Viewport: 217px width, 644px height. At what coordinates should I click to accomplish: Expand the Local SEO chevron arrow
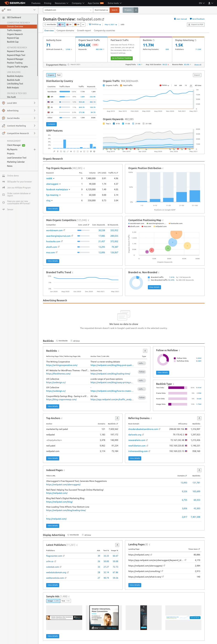click(x=34, y=103)
